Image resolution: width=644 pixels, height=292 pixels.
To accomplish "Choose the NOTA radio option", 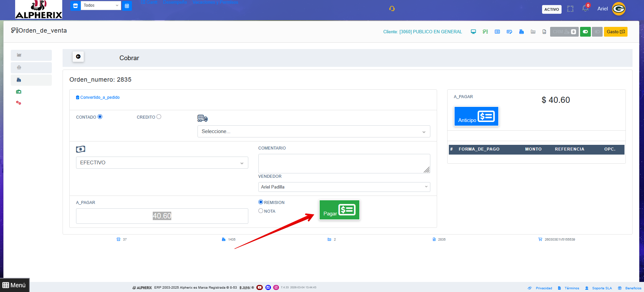I will click(261, 211).
